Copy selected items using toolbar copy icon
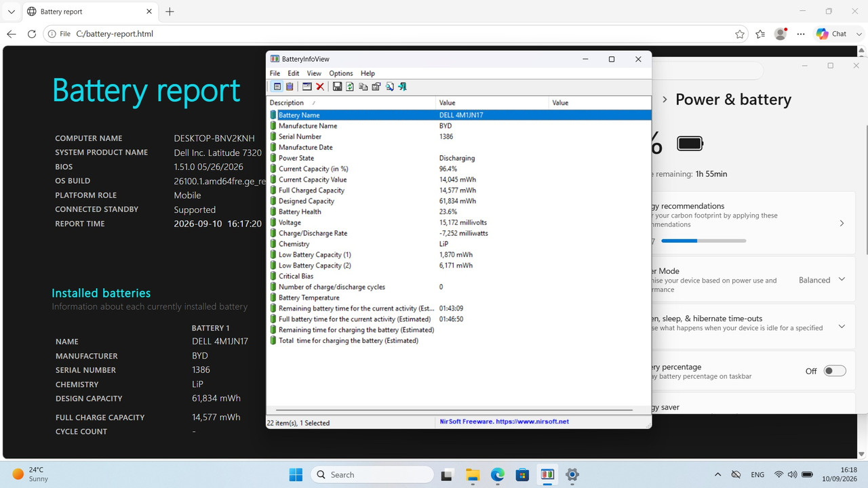Screen dimensions: 868x488 pyautogui.click(x=363, y=87)
